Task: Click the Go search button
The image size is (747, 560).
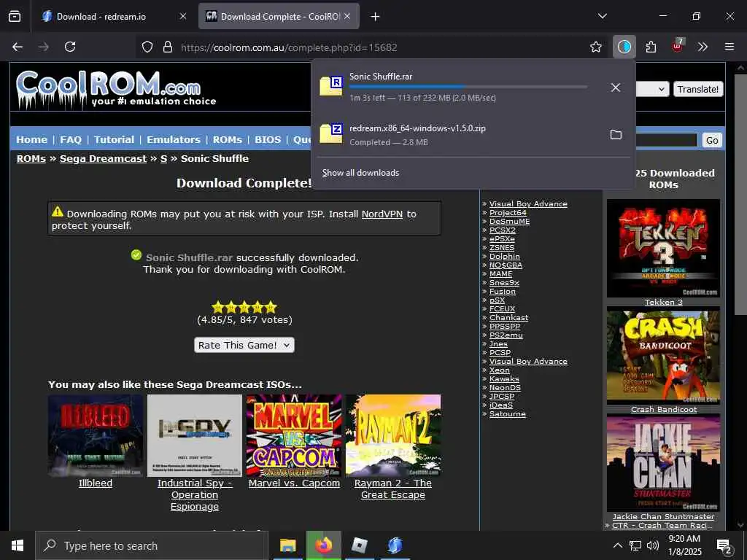Action: click(x=712, y=141)
